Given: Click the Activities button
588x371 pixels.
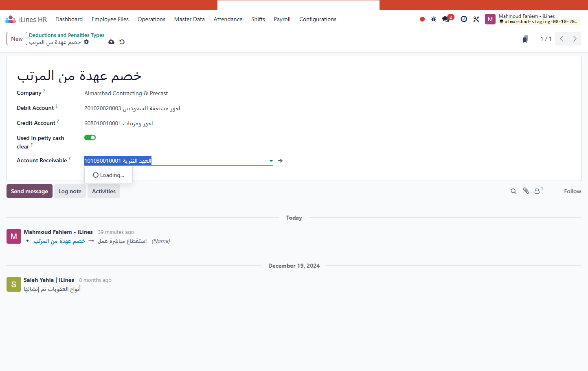Looking at the screenshot, I should point(104,191).
